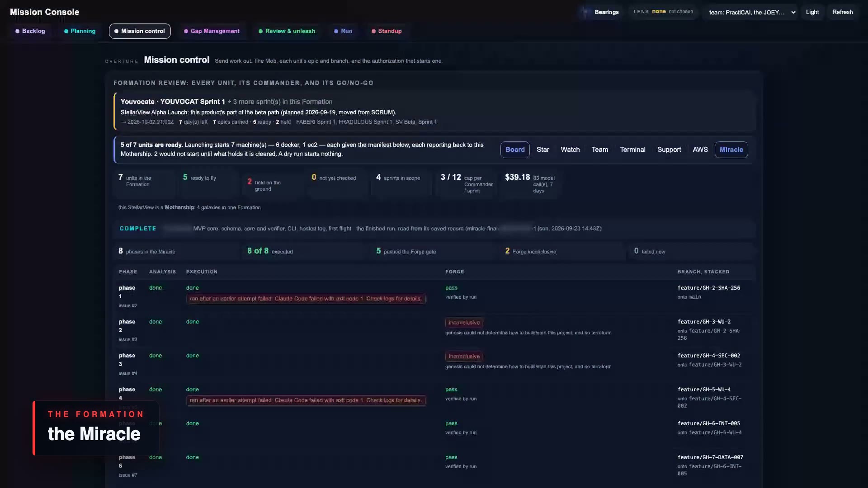Click the Bearings button
Image resolution: width=868 pixels, height=488 pixels.
(x=601, y=12)
